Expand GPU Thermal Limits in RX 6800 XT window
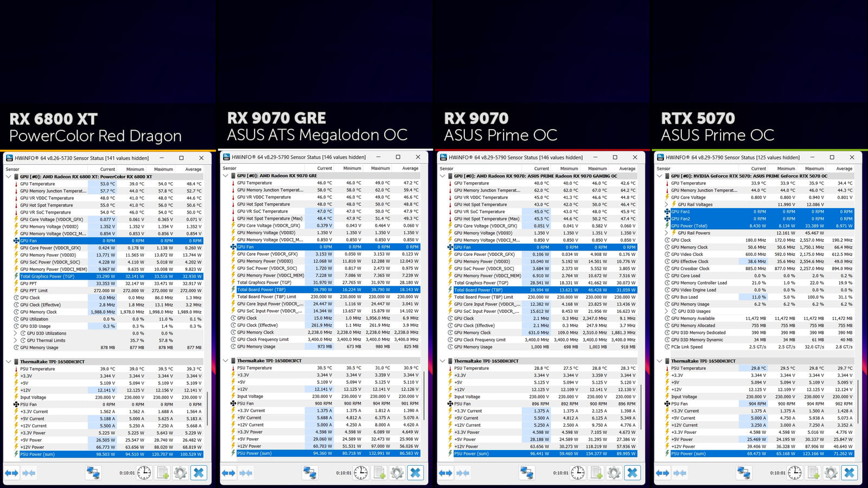The height and width of the screenshot is (488, 868). point(16,341)
